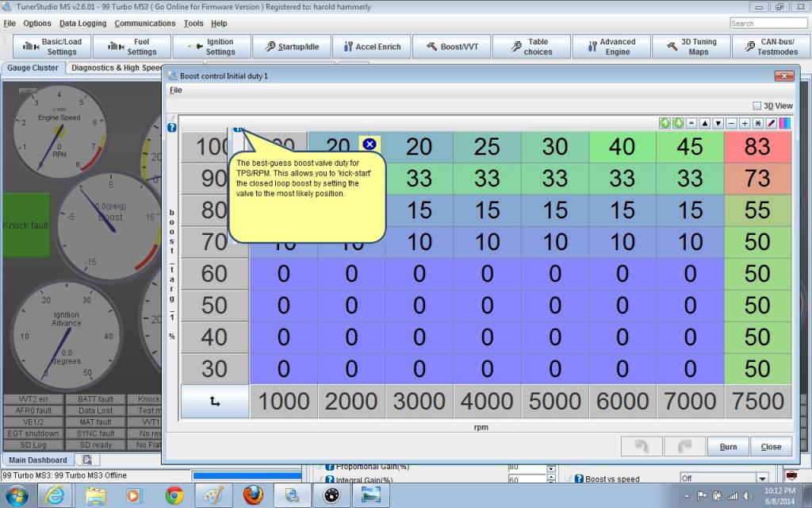Click the axis swap arrow button
Viewport: 812px width, 508px height.
(215, 402)
